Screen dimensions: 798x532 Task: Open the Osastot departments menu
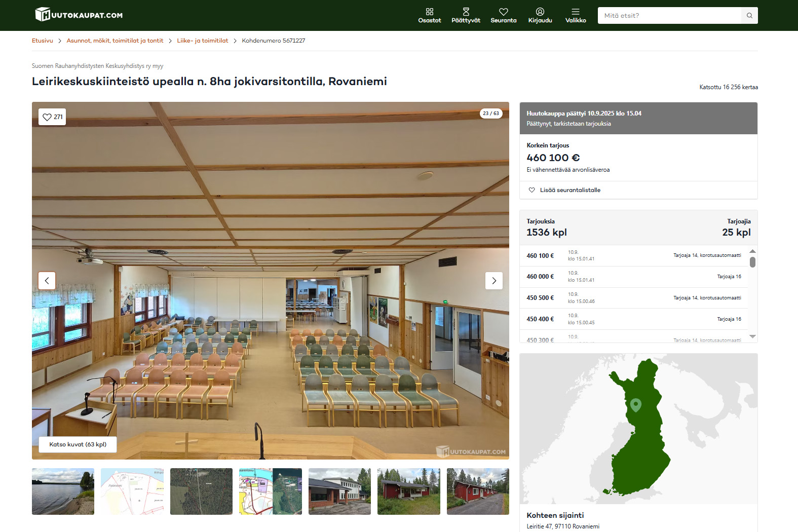[x=430, y=16]
